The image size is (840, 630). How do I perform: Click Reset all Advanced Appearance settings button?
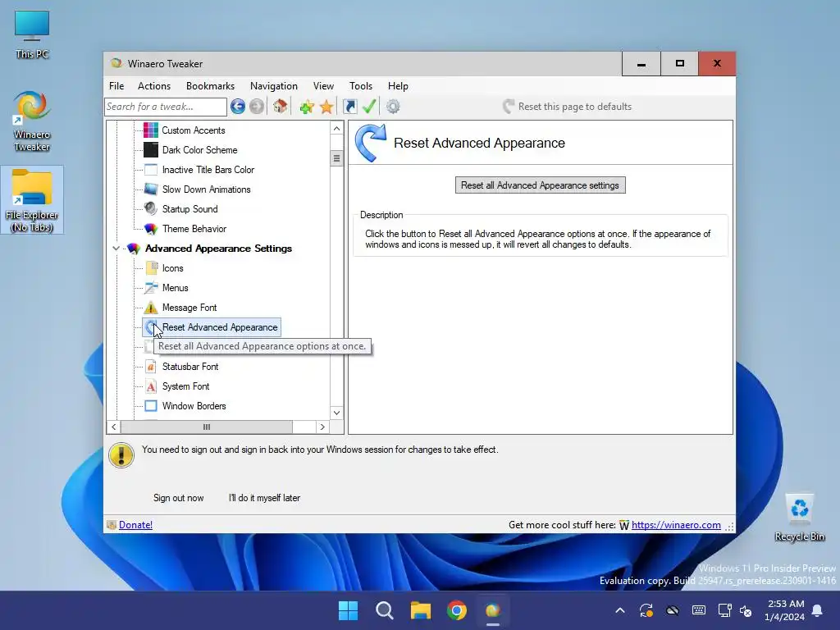pyautogui.click(x=540, y=185)
